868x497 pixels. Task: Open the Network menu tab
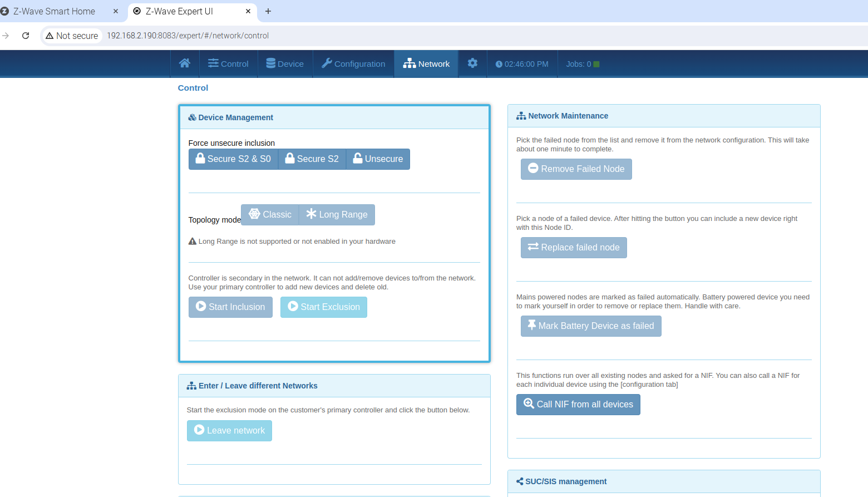(x=426, y=64)
